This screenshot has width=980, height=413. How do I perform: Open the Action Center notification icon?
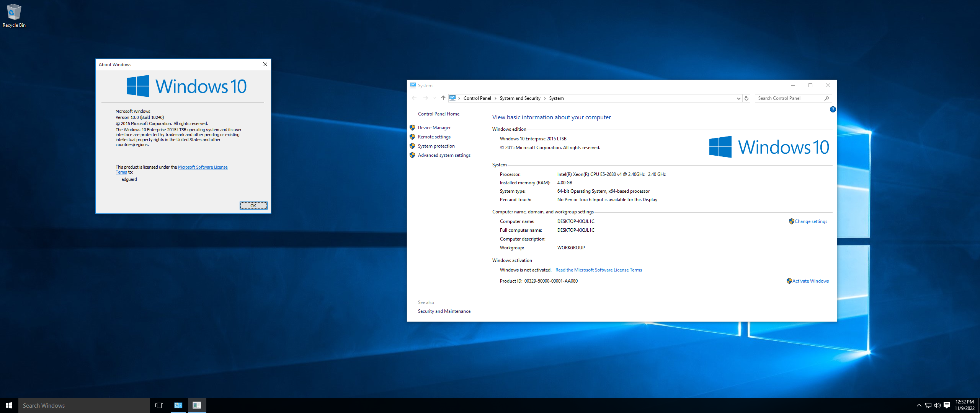click(x=947, y=405)
